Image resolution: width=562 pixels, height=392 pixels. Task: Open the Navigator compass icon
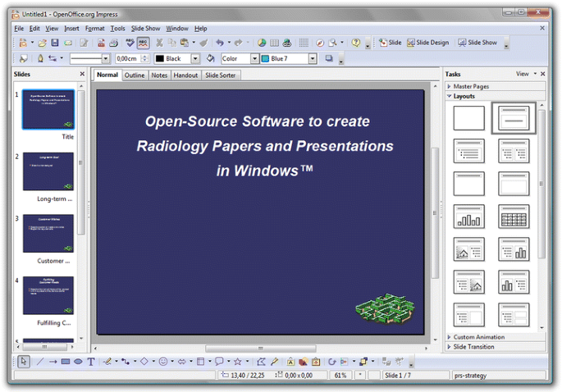coord(320,43)
